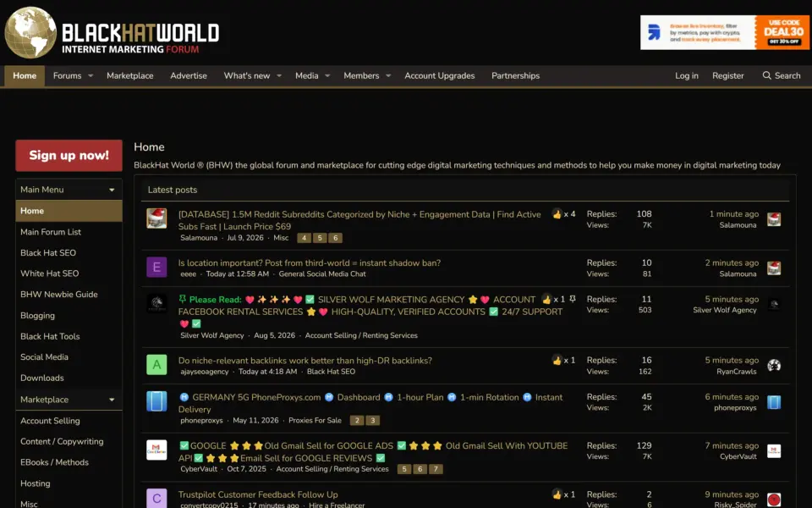Open Salamouna's Santa hat avatar in first post
The image size is (812, 508).
156,218
